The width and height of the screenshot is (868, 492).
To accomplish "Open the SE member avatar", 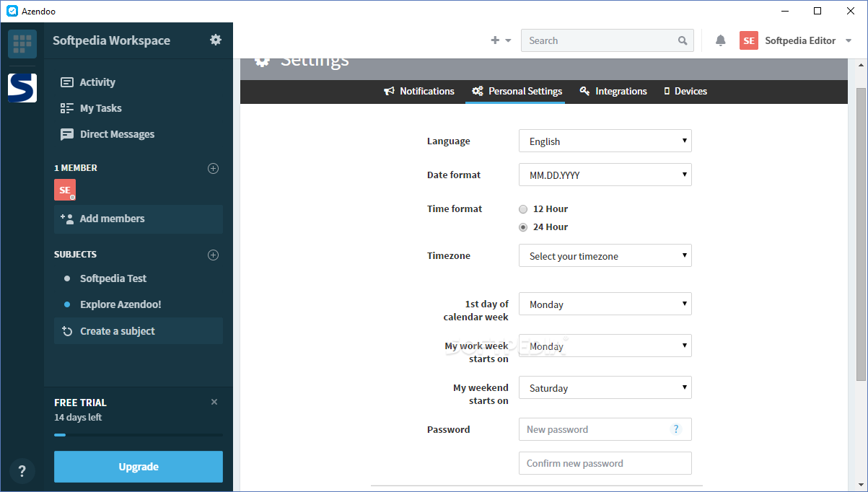I will click(x=65, y=190).
